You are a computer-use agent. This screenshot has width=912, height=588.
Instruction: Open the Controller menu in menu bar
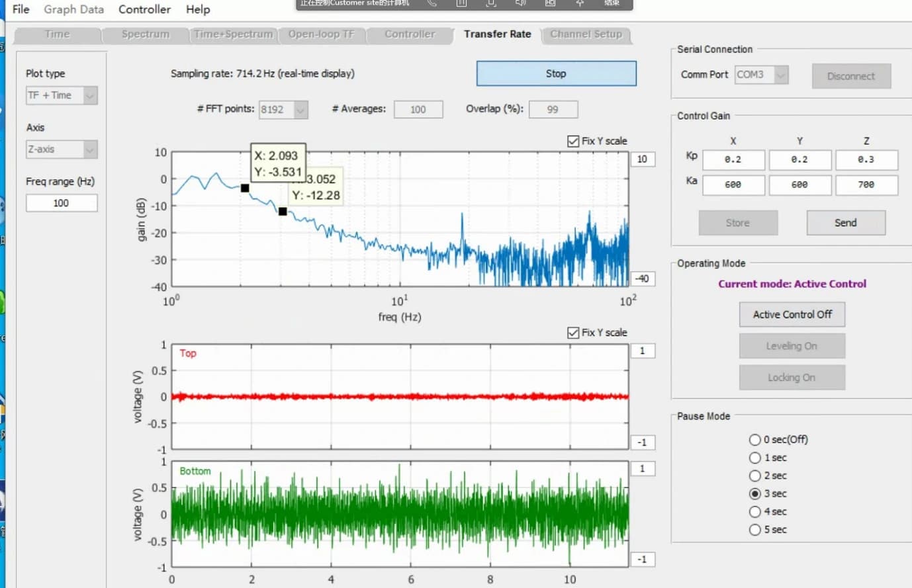(x=144, y=9)
